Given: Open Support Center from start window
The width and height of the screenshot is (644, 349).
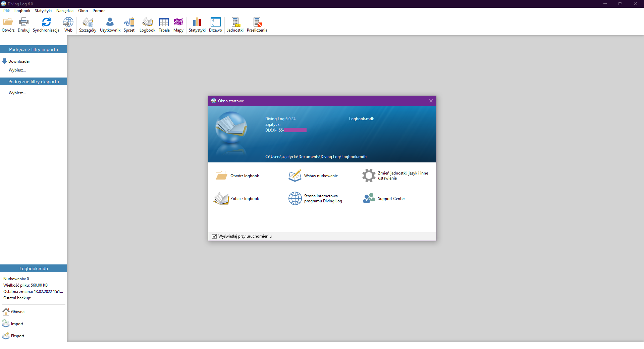Looking at the screenshot, I should click(x=384, y=199).
